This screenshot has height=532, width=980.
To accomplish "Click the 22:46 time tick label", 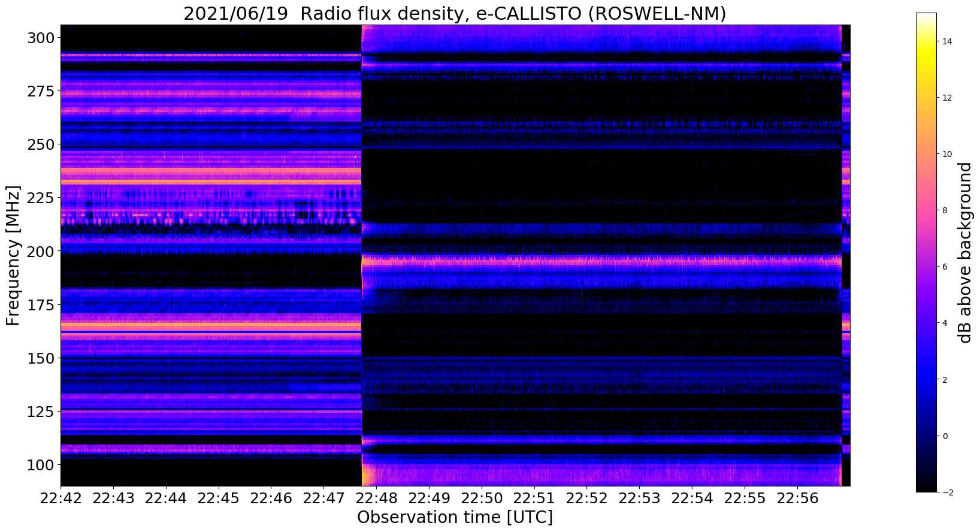I will point(271,499).
